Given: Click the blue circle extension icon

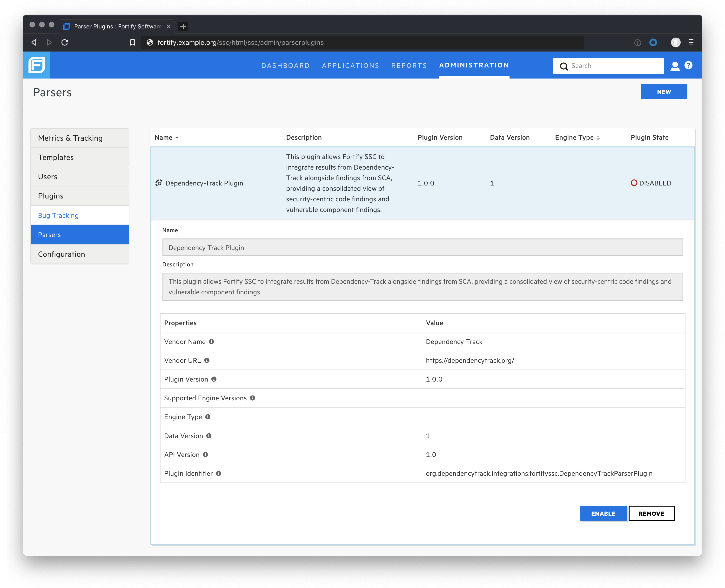Looking at the screenshot, I should [653, 42].
